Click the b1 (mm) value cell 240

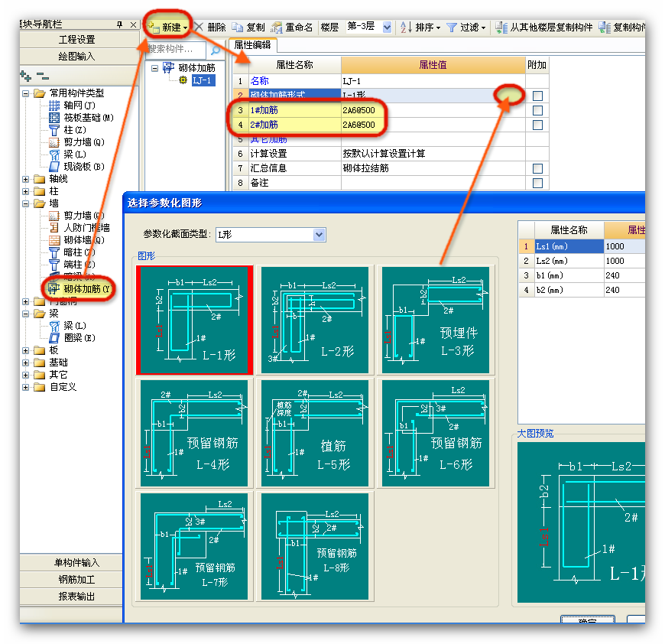624,276
